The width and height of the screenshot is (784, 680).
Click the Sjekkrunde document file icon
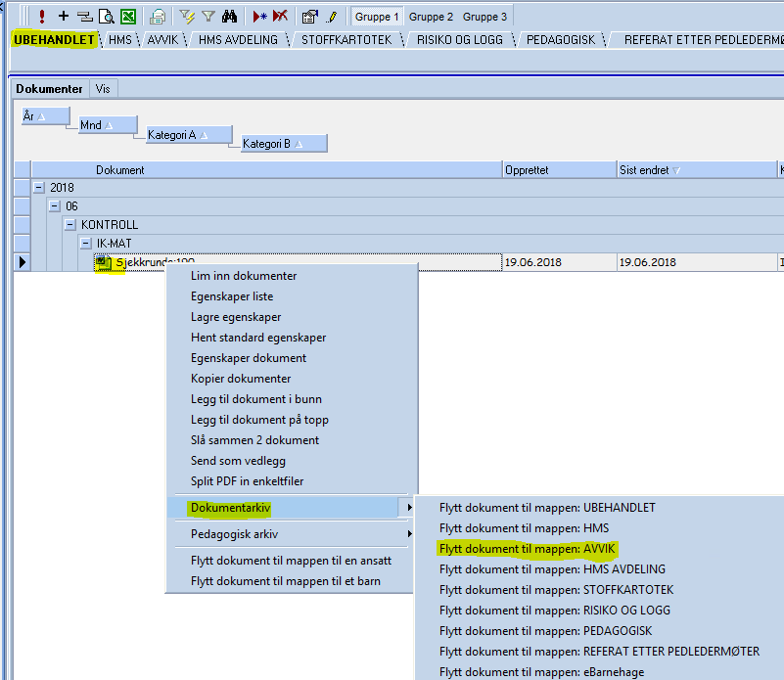click(x=103, y=262)
